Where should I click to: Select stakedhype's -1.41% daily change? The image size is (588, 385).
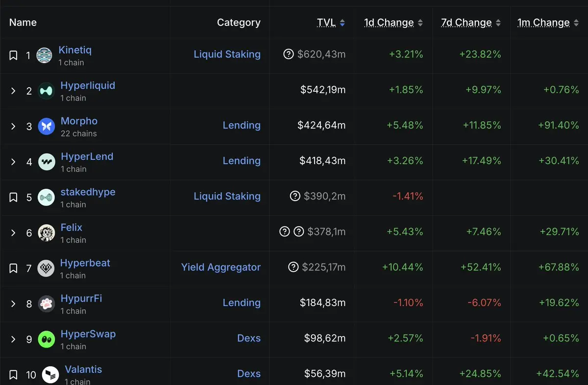[x=408, y=196]
